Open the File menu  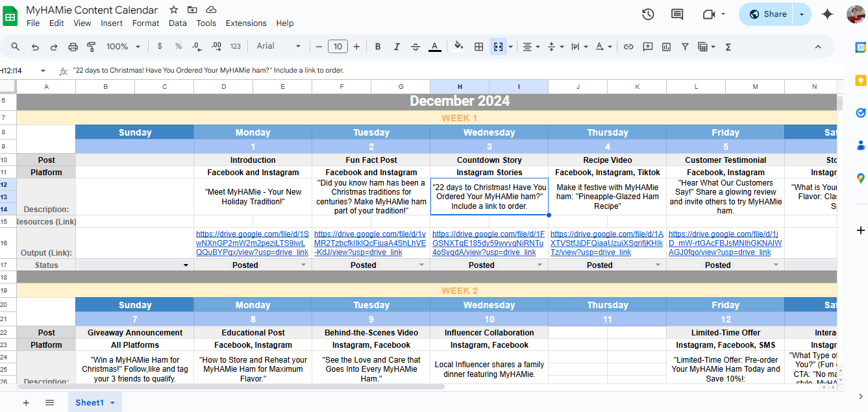pyautogui.click(x=33, y=23)
